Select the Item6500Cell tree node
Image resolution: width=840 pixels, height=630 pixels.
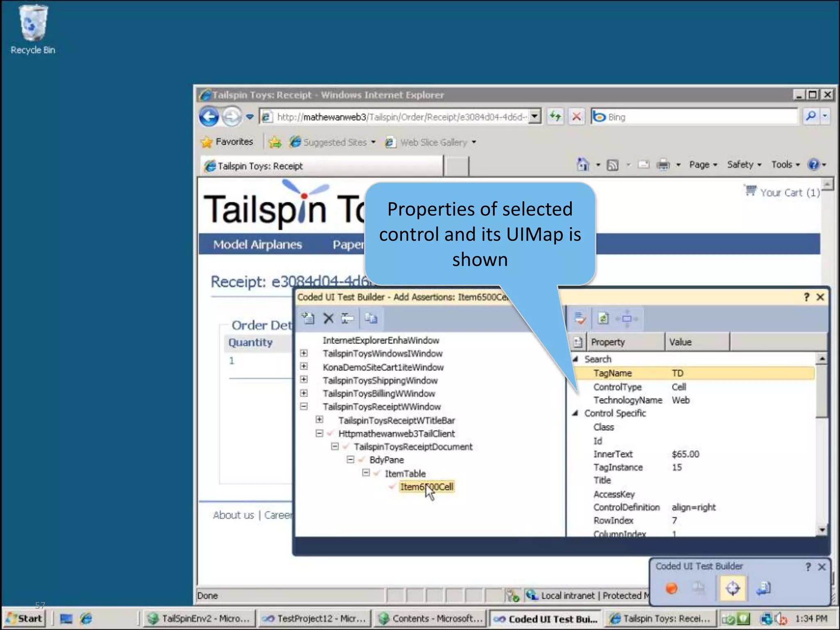point(427,487)
